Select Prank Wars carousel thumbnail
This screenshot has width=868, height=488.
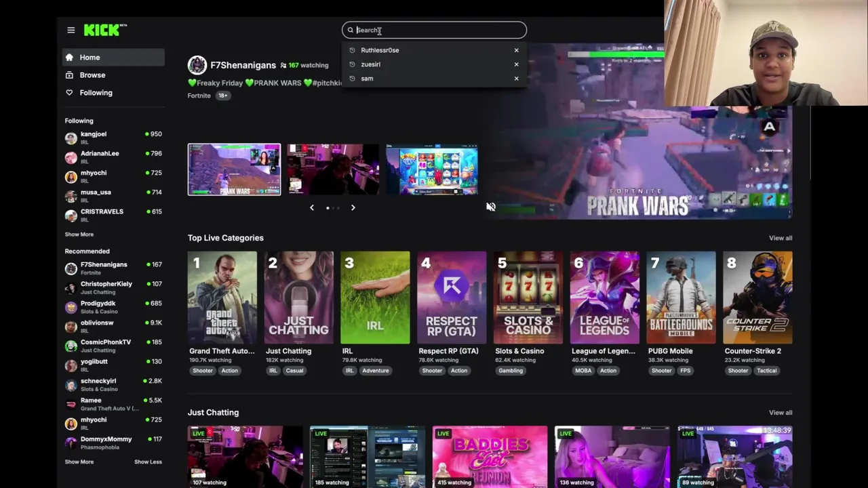click(234, 169)
